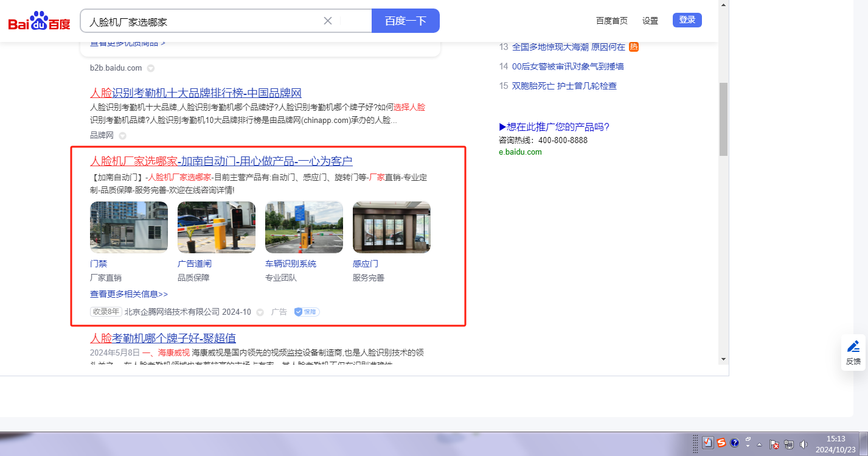Expand the dropdown next to b2b.baidu.com

(151, 68)
